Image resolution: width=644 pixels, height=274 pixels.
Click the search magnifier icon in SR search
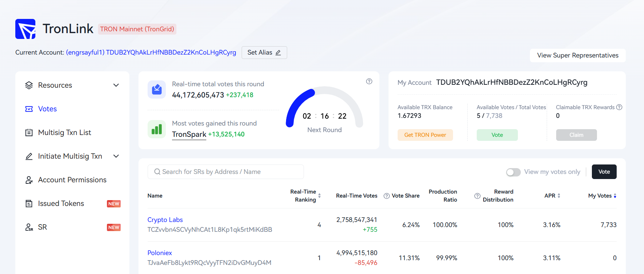coord(157,172)
